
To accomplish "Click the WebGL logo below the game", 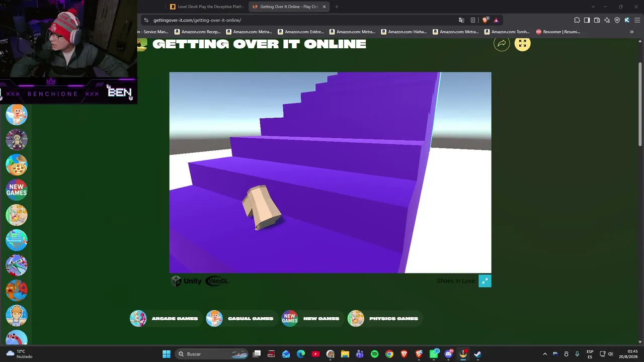I will point(217,281).
